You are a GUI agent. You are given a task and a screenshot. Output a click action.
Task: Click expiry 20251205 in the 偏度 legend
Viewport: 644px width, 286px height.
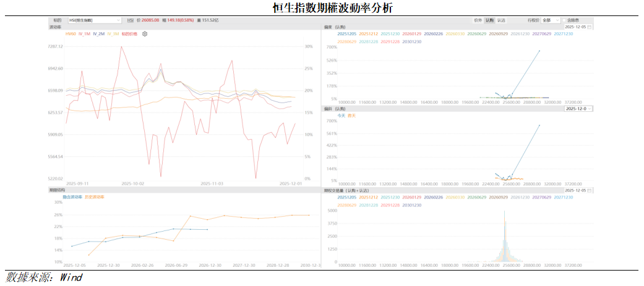tap(347, 34)
